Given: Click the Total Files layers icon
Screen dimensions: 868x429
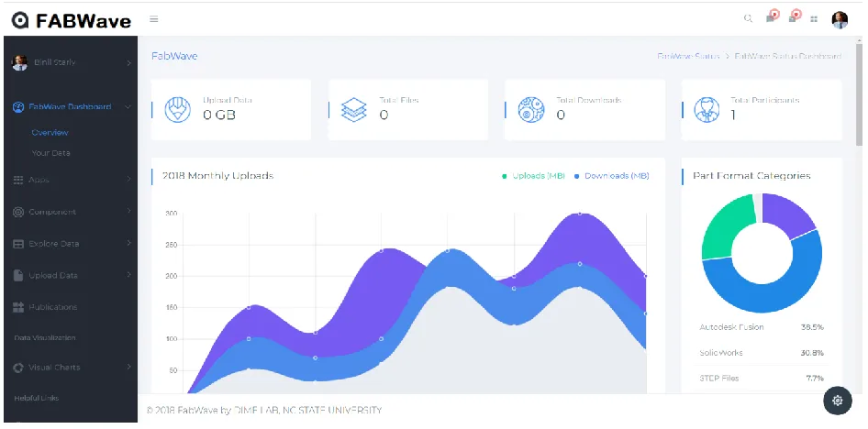Looking at the screenshot, I should pos(354,109).
